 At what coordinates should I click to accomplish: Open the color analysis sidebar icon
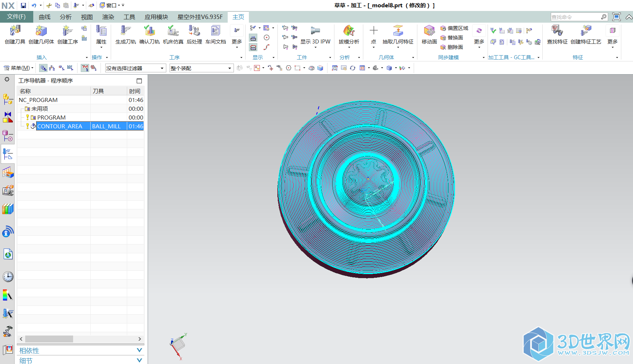pos(8,295)
